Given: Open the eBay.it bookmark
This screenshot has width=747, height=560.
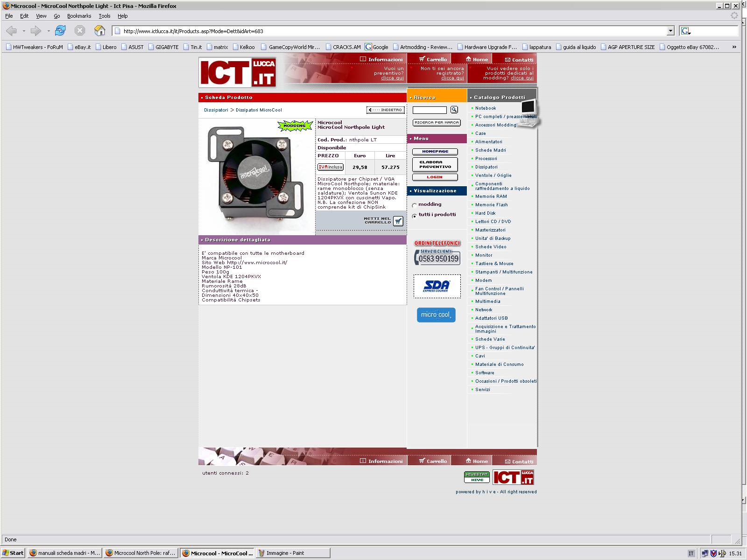Looking at the screenshot, I should (x=79, y=47).
